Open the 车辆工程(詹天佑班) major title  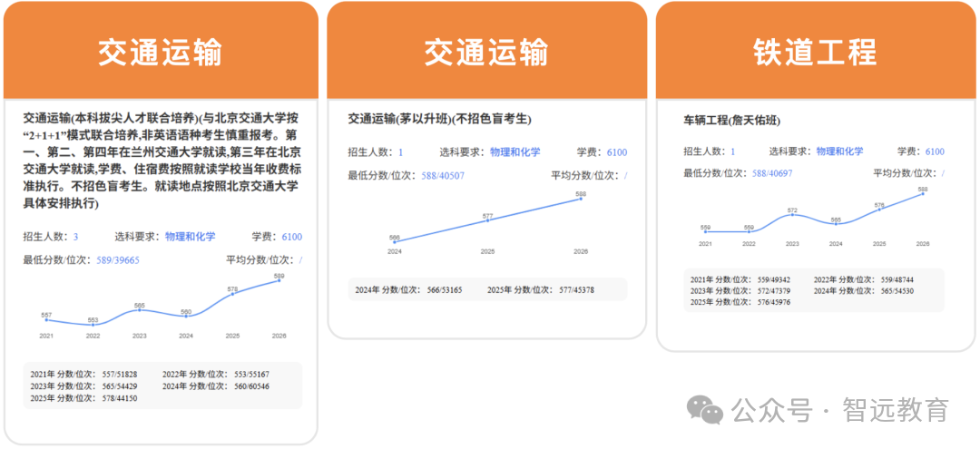click(x=732, y=121)
